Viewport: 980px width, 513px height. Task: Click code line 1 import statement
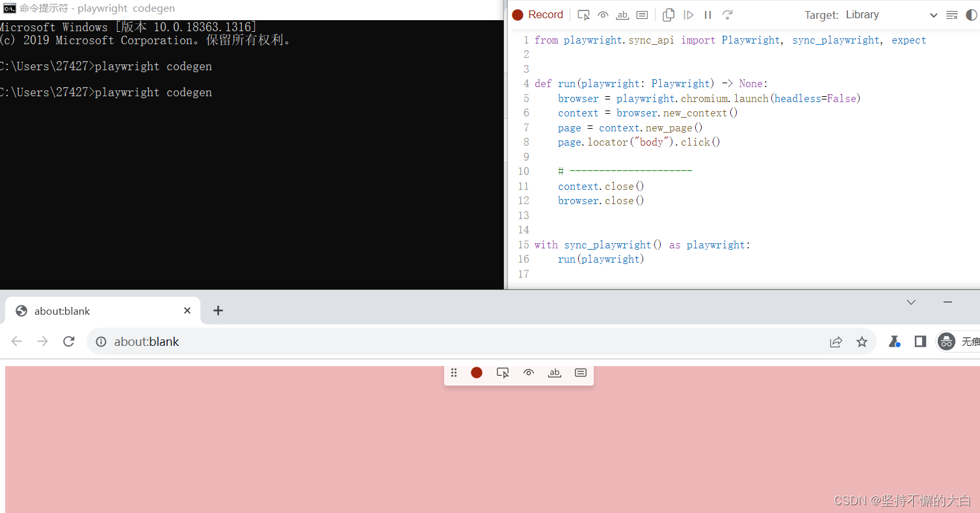coord(730,40)
